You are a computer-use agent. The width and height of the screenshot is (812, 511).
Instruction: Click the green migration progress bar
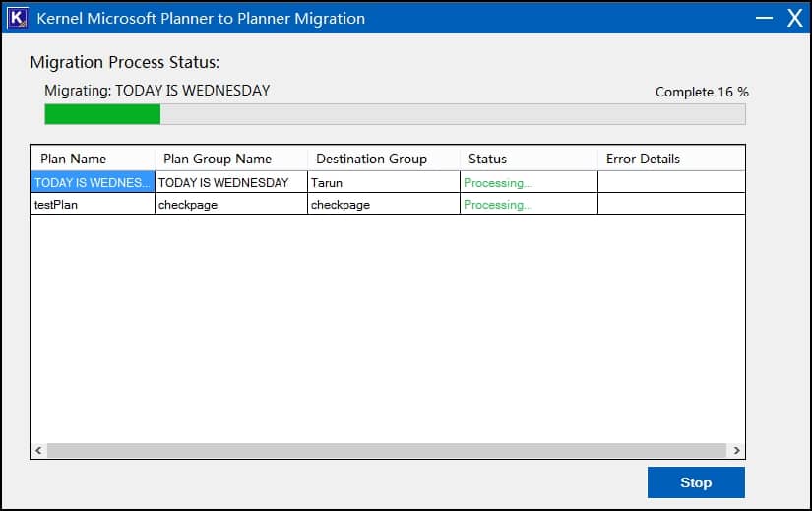395,114
